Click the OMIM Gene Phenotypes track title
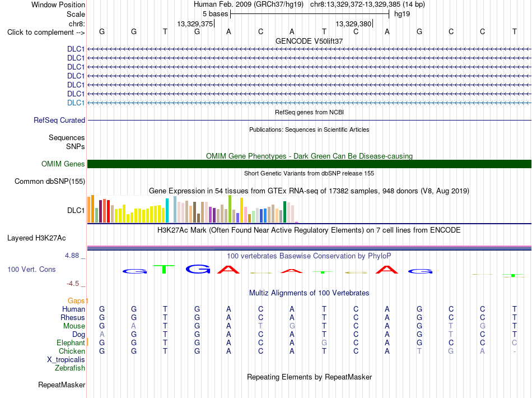 (x=309, y=156)
